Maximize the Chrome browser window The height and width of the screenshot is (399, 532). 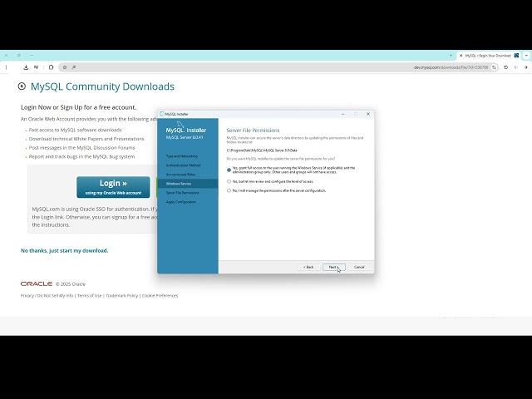tap(18, 56)
